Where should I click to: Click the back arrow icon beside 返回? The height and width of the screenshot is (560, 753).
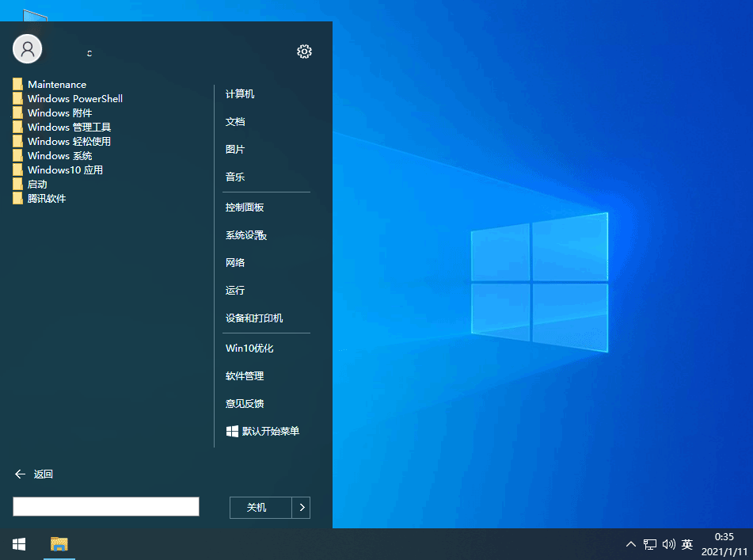pyautogui.click(x=20, y=474)
